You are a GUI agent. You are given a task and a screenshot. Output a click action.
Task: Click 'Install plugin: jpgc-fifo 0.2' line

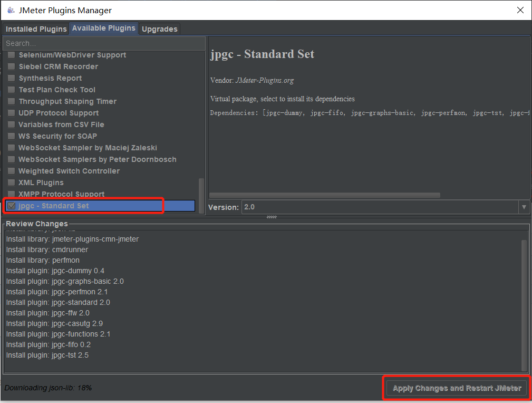[x=48, y=344]
